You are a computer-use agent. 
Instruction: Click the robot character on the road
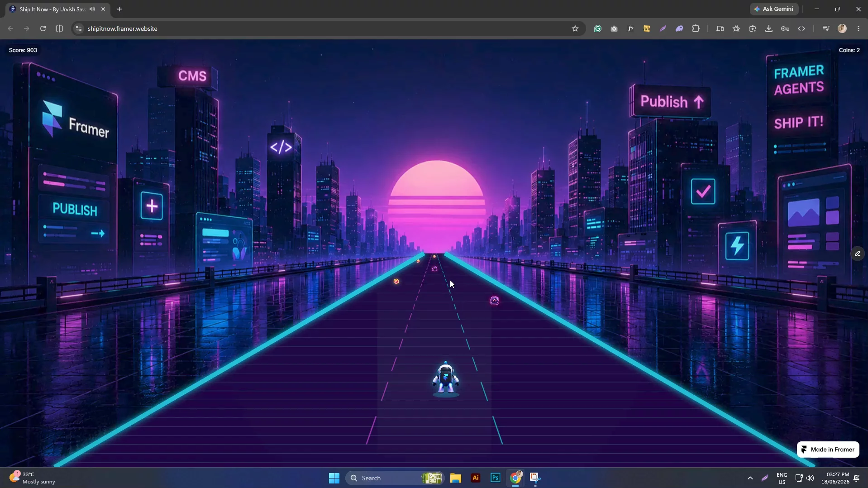pyautogui.click(x=446, y=379)
